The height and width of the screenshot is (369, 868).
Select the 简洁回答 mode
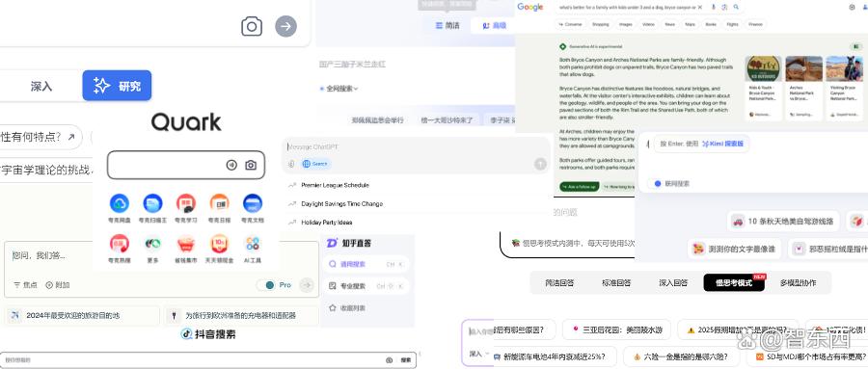click(559, 282)
